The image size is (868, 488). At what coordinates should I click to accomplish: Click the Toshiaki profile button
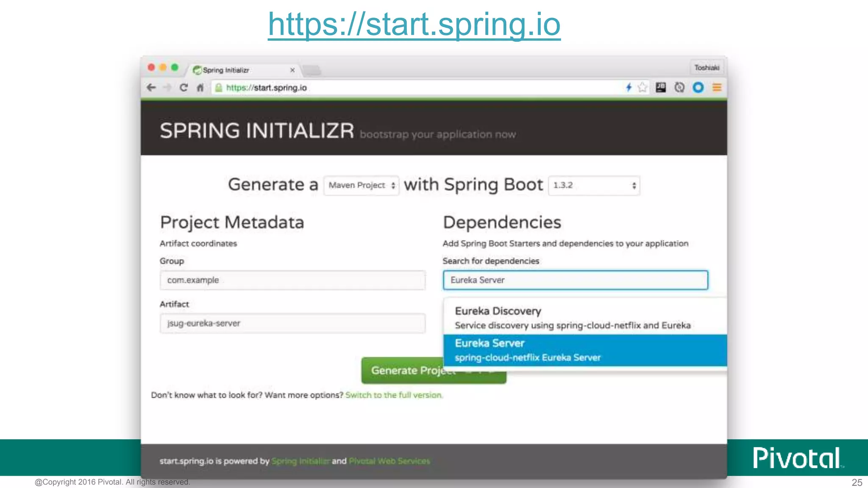[x=707, y=68]
